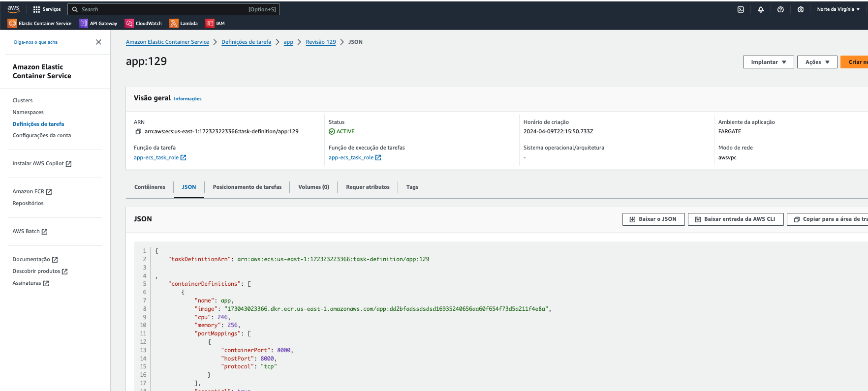This screenshot has width=868, height=391.
Task: Open app-ecs_task_role under Função de execução
Action: [355, 157]
